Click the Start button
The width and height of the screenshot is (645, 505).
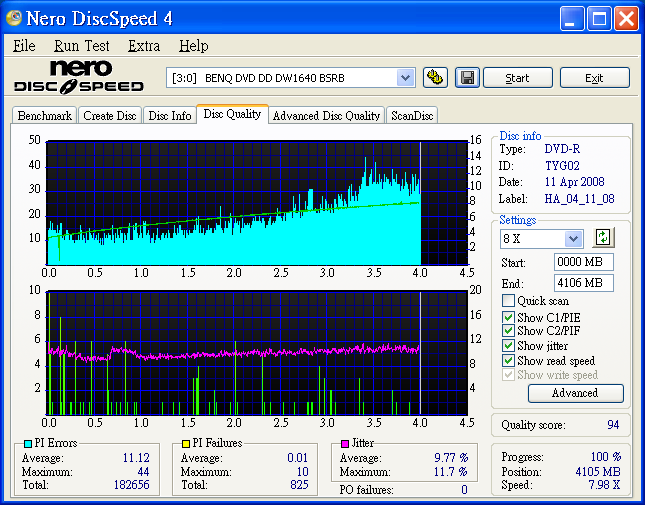[x=517, y=78]
